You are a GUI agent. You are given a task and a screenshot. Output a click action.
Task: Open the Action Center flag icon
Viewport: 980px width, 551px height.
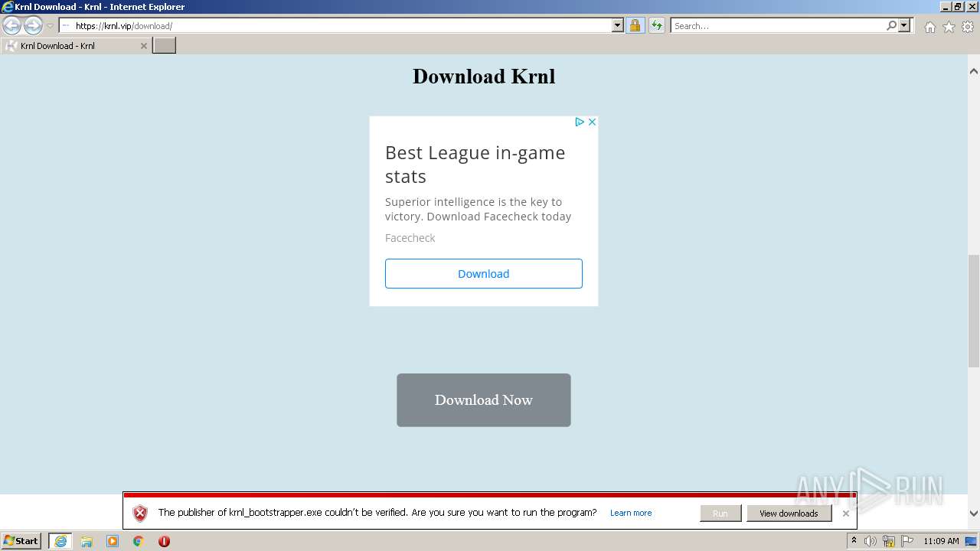pyautogui.click(x=907, y=541)
